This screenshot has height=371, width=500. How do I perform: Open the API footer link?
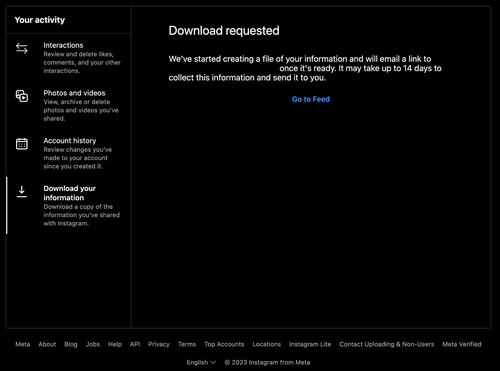click(x=135, y=344)
